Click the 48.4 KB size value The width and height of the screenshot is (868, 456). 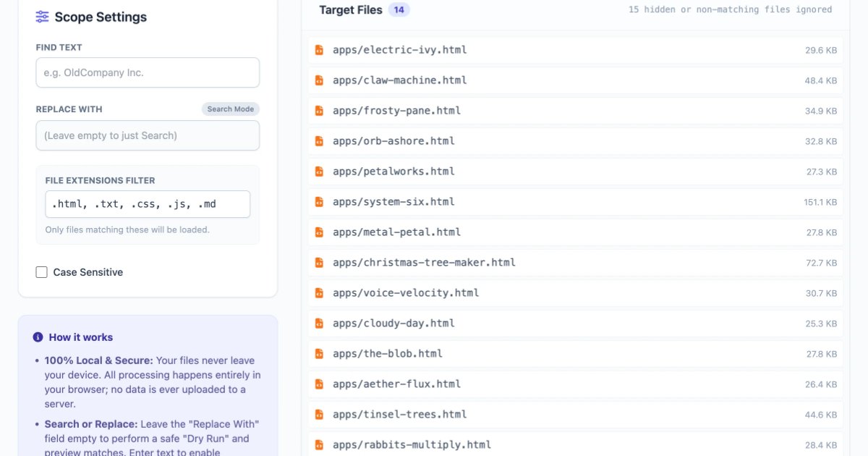pyautogui.click(x=821, y=81)
